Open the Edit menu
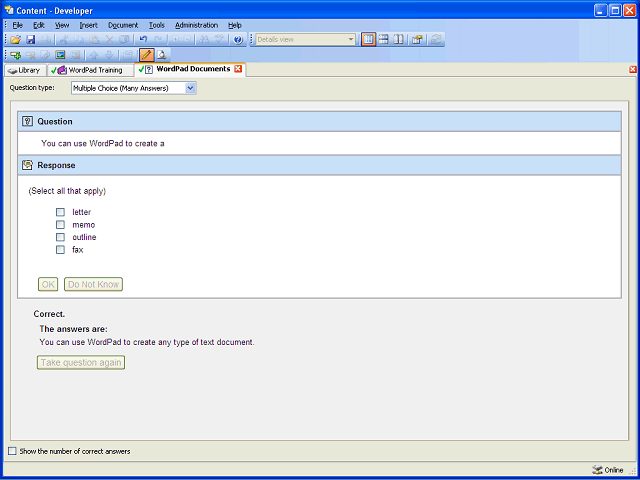 coord(39,25)
